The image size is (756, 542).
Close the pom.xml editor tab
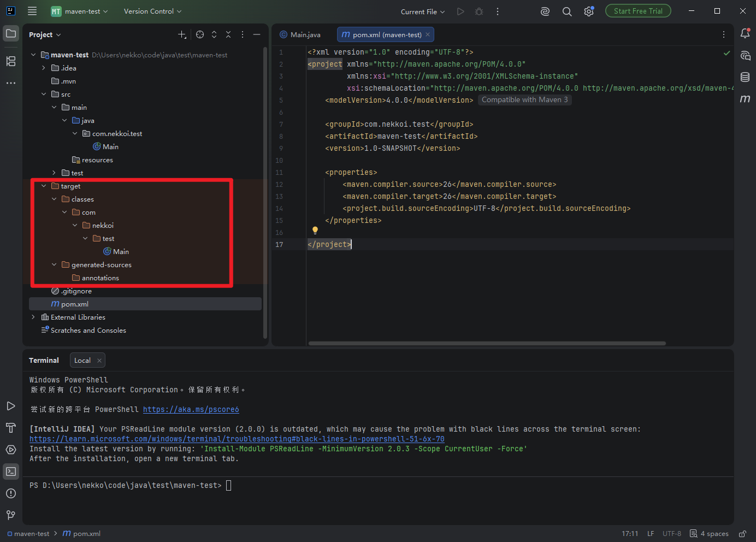coord(428,34)
